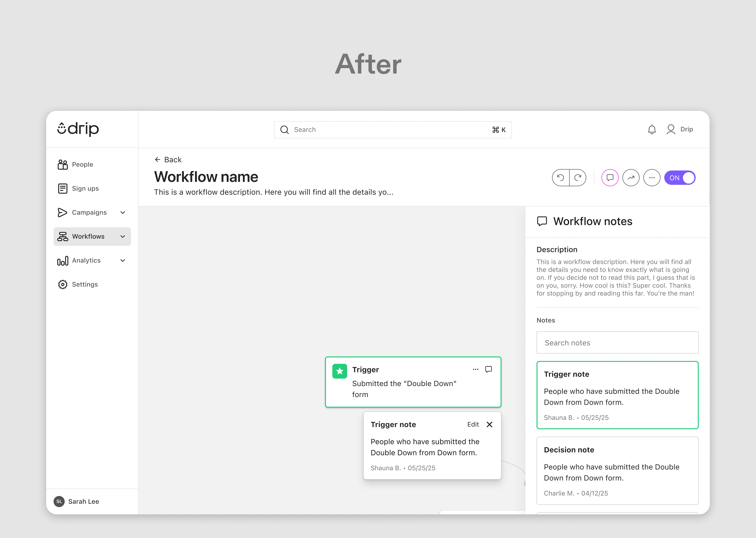Screen dimensions: 756x538
Task: Click the undo arrow button
Action: (560, 178)
